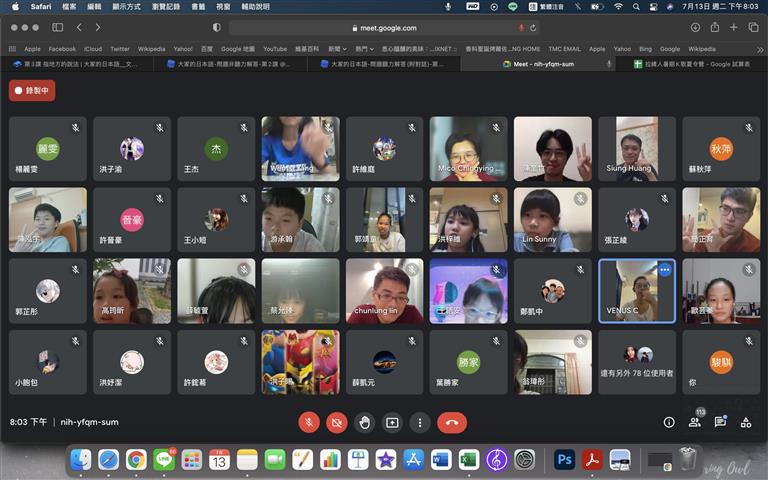The width and height of the screenshot is (768, 480).
Task: Launch Finder from Dock
Action: pyautogui.click(x=81, y=460)
